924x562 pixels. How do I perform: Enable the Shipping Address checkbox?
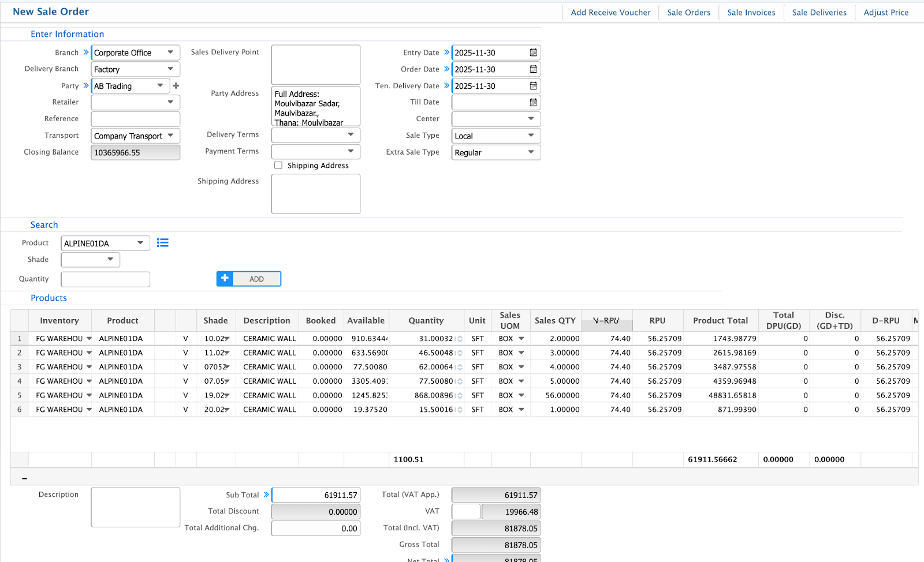coord(278,166)
